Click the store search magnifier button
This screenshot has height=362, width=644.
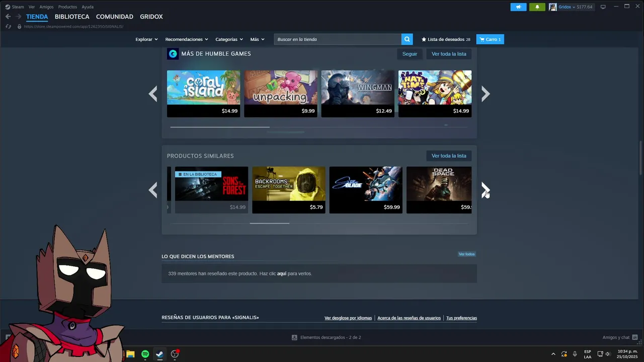pyautogui.click(x=407, y=39)
